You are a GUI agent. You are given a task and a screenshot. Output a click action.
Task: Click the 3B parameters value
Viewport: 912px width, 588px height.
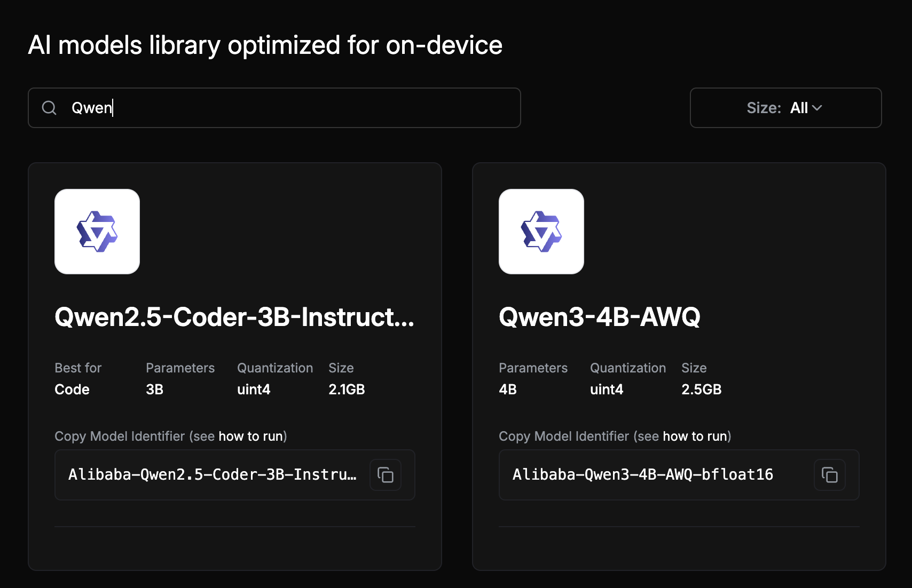point(154,390)
